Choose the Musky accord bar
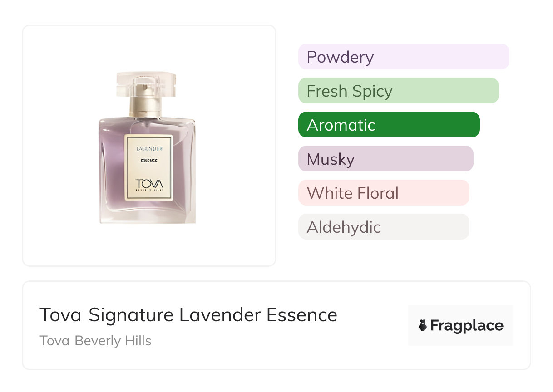Screen dimensions: 553x392 pyautogui.click(x=385, y=159)
